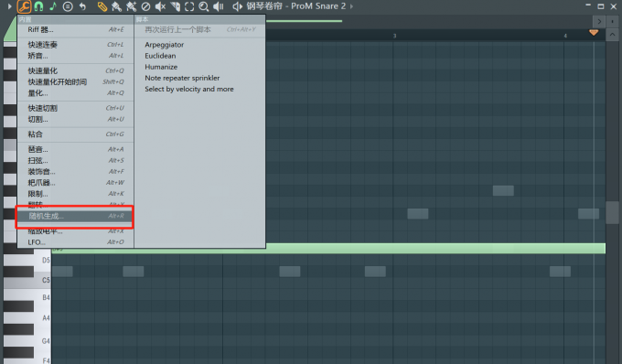622x364 pixels.
Task: Open the wrench Tools menu icon
Action: 24,6
